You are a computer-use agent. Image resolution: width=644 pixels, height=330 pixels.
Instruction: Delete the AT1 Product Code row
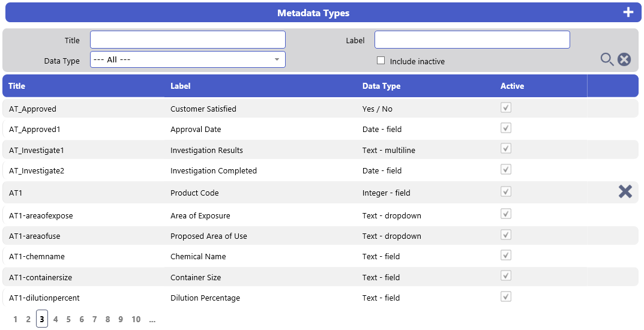tap(625, 191)
